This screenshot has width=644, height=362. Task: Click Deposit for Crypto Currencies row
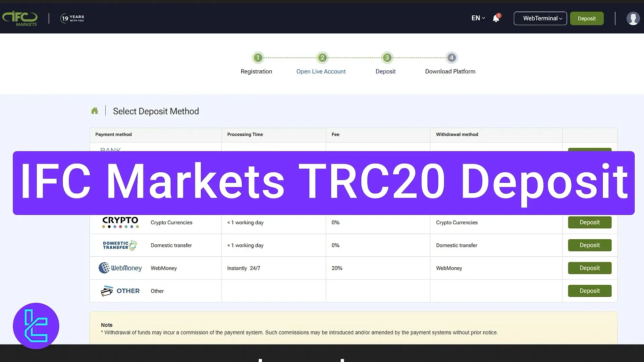[x=590, y=222]
